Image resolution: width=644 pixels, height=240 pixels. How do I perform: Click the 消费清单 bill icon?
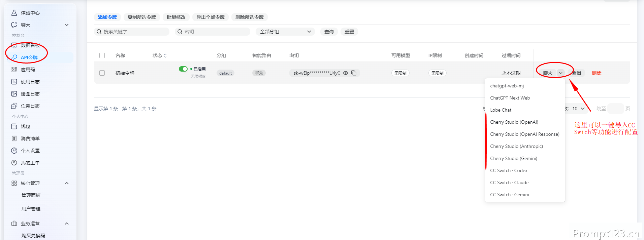point(14,138)
